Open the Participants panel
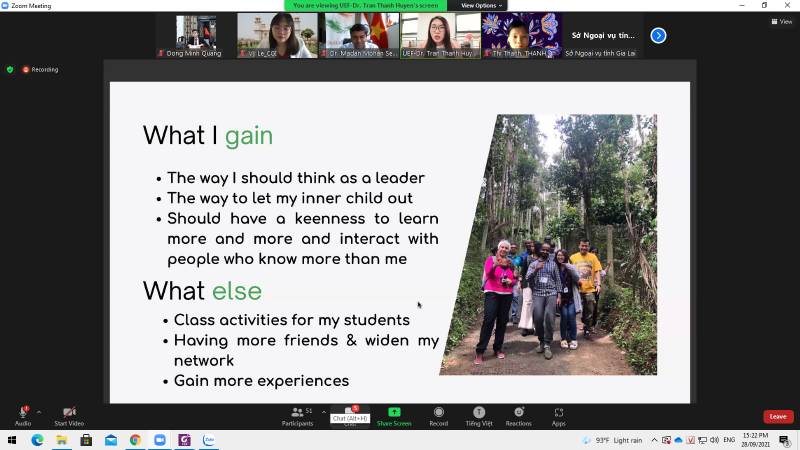Image resolution: width=800 pixels, height=450 pixels. click(x=296, y=413)
